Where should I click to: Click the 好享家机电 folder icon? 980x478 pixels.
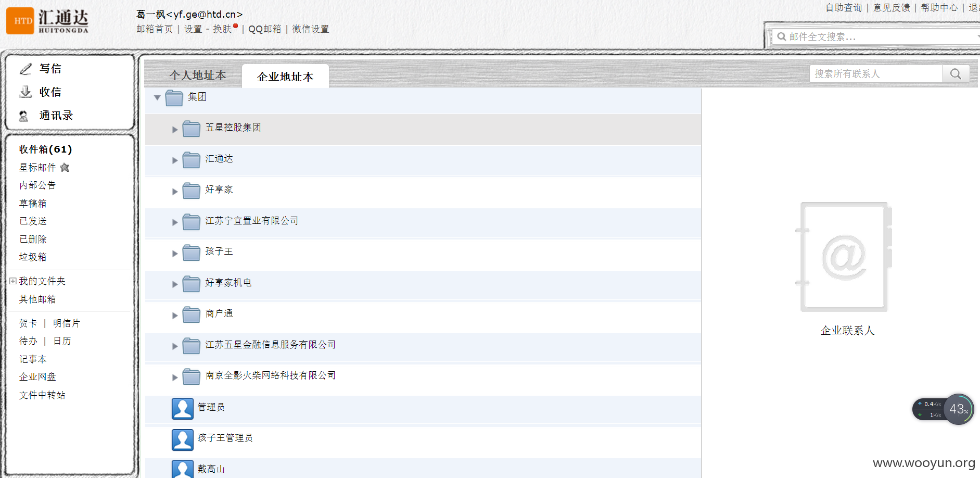pyautogui.click(x=192, y=284)
